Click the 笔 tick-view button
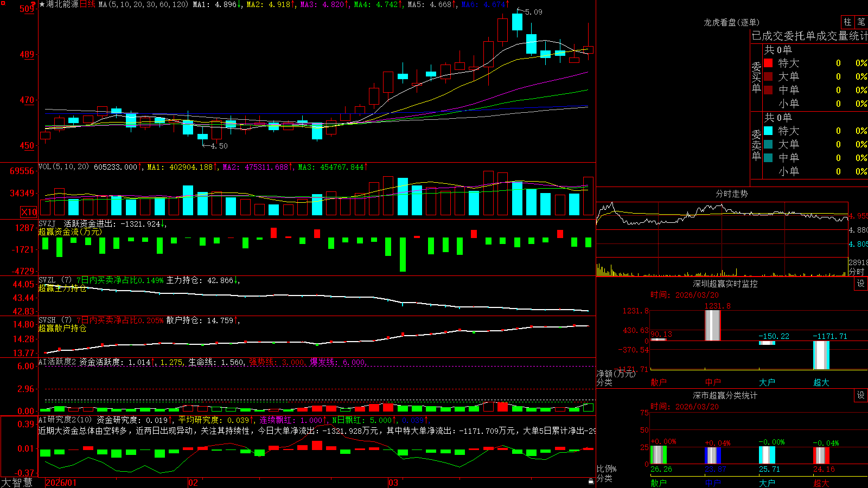 [x=861, y=22]
